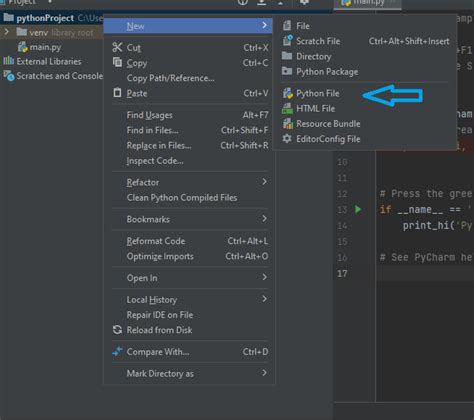This screenshot has height=420, width=474.
Task: Expand the Refactor submenu arrow
Action: tap(265, 182)
